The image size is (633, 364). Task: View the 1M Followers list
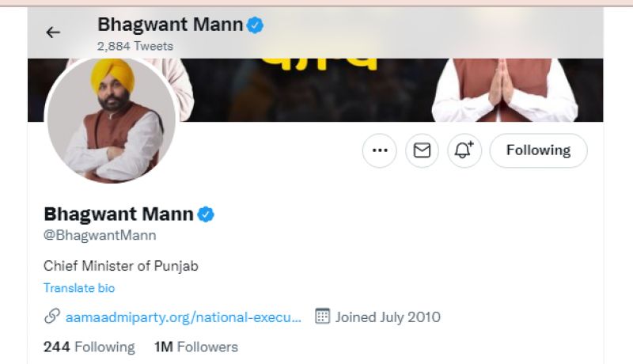pos(195,347)
